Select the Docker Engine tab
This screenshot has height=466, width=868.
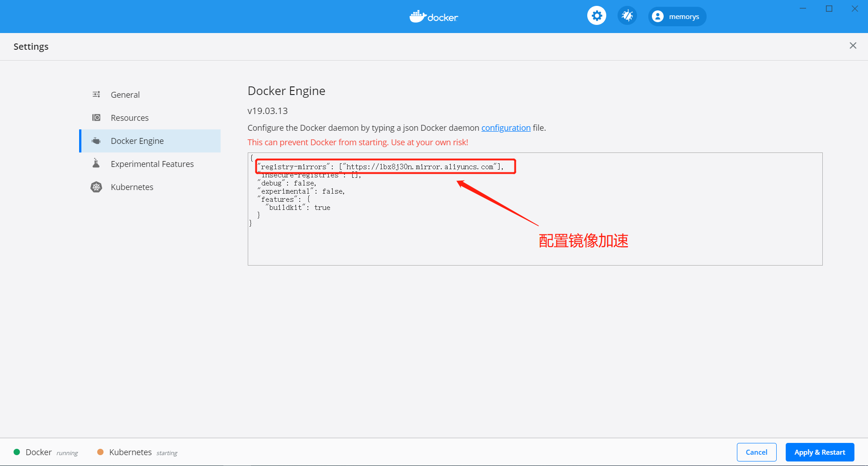tap(150, 141)
